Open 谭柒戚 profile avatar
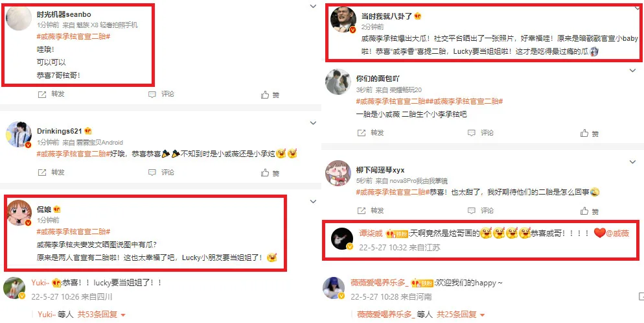This screenshot has width=644, height=323. pyautogui.click(x=341, y=239)
